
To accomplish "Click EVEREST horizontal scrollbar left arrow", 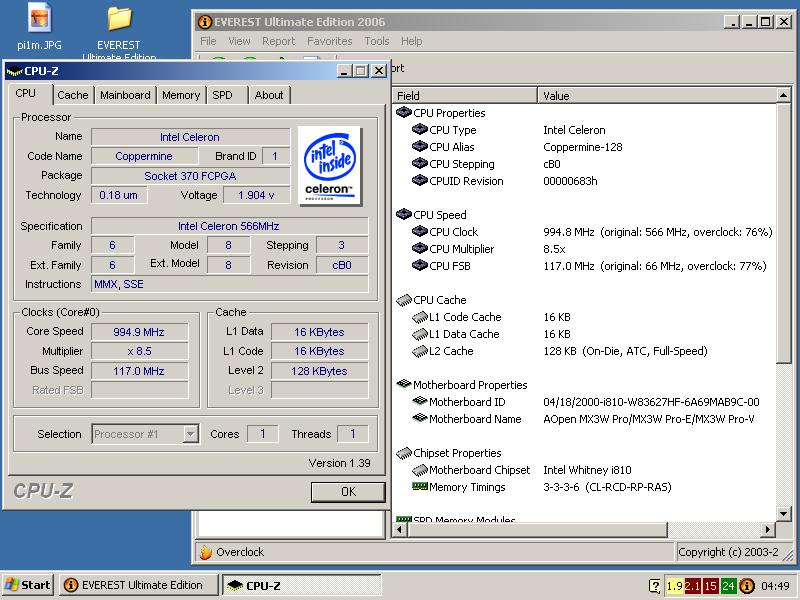I will click(400, 530).
